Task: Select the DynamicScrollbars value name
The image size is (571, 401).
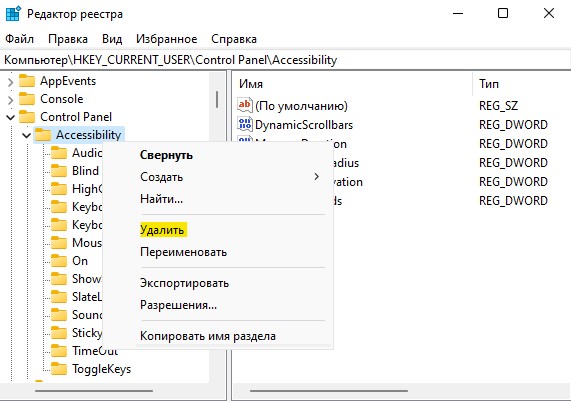Action: [304, 125]
